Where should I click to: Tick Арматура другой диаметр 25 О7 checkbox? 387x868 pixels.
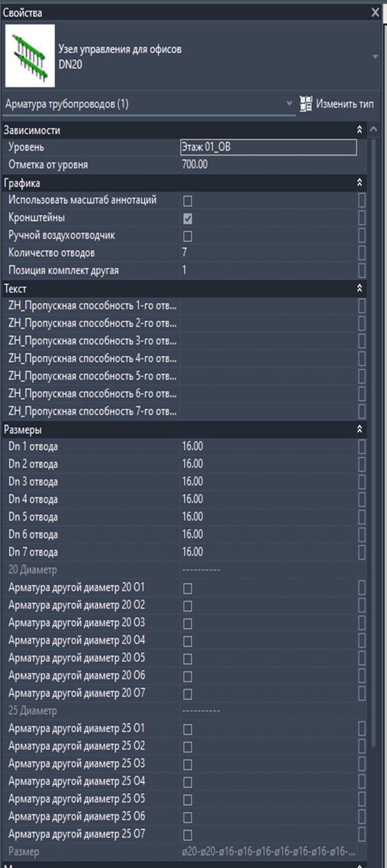(188, 835)
